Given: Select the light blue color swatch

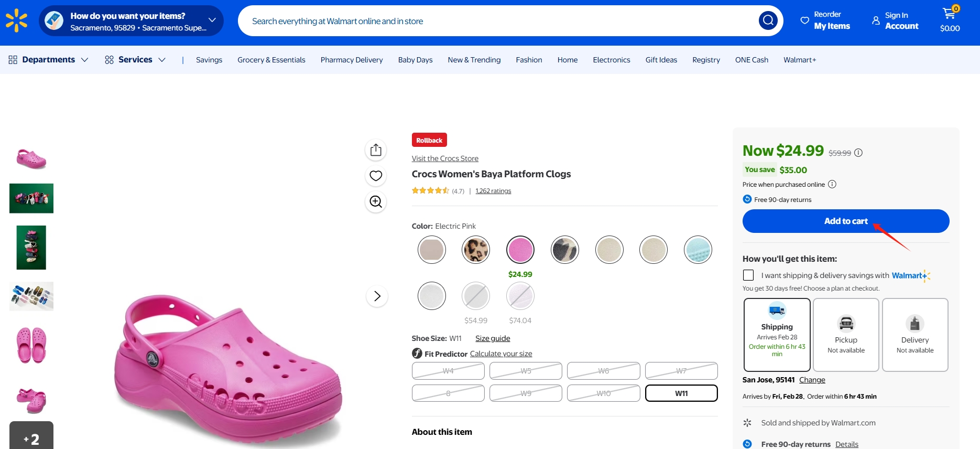Looking at the screenshot, I should (x=698, y=250).
